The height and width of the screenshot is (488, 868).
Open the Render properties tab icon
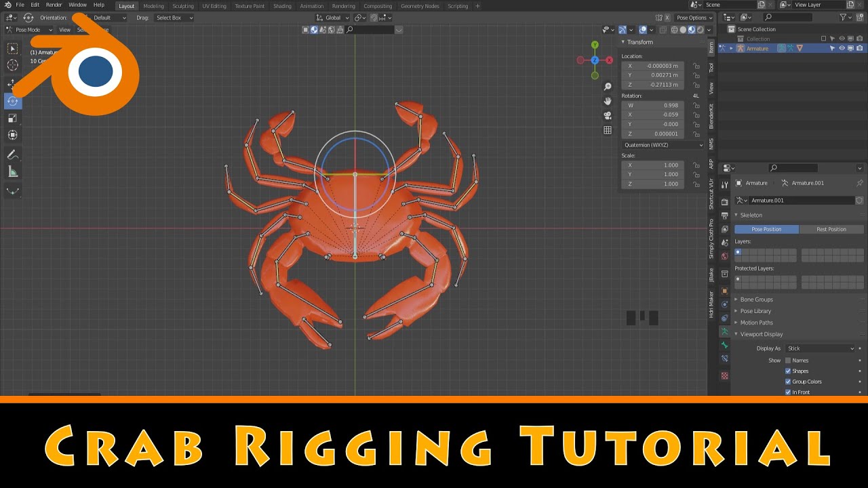click(x=724, y=202)
